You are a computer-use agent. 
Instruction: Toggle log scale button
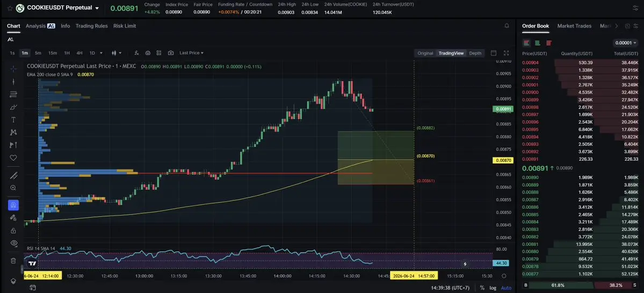[x=493, y=288]
